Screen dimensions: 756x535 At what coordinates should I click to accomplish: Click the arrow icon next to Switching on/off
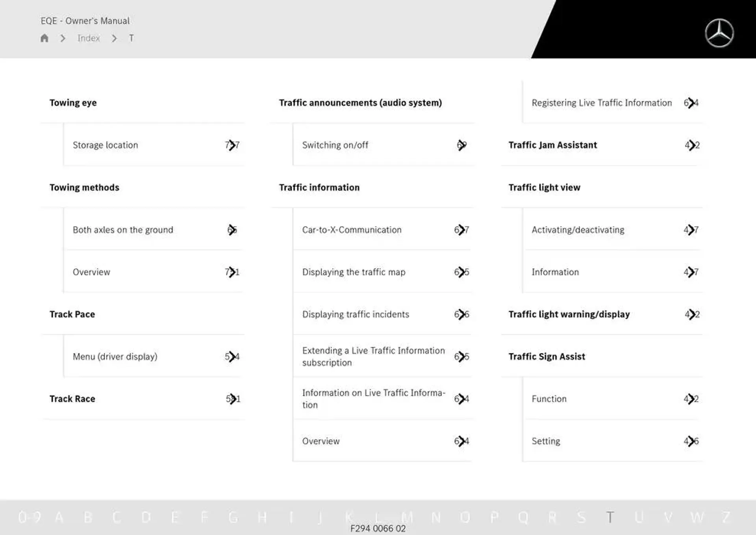[x=462, y=144]
